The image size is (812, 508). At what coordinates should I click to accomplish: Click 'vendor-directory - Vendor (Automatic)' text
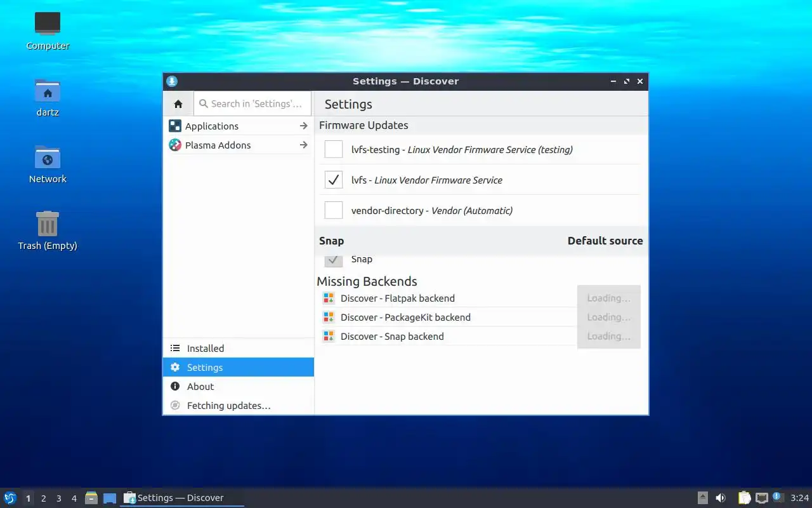point(432,210)
